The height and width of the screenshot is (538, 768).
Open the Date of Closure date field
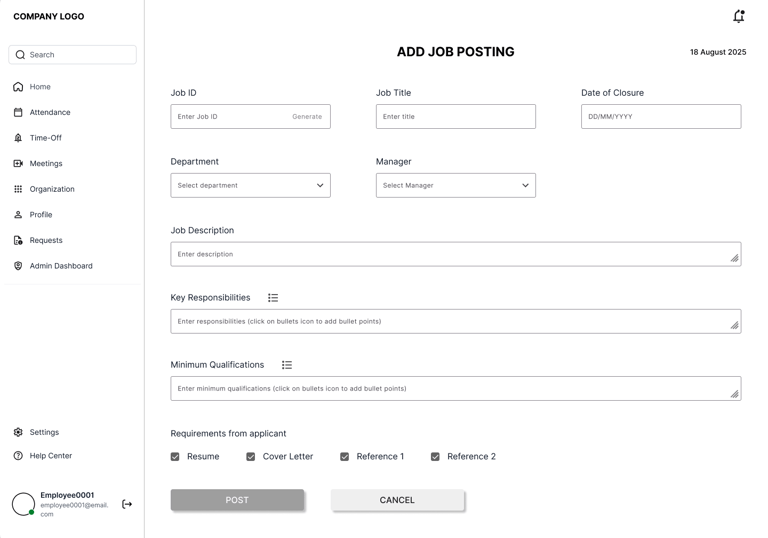pos(661,117)
